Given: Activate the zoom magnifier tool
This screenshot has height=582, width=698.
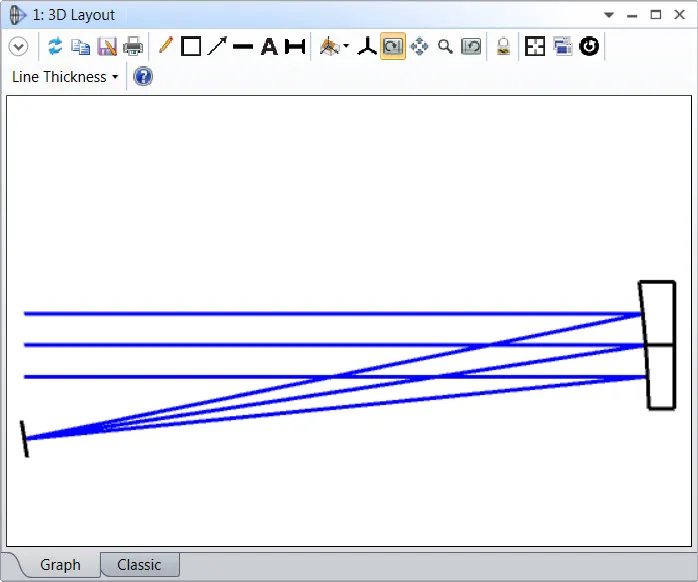Looking at the screenshot, I should point(445,46).
